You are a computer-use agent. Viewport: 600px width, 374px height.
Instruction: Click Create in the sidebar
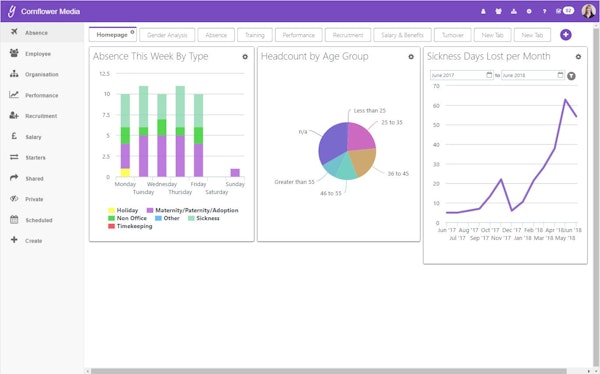(x=34, y=241)
